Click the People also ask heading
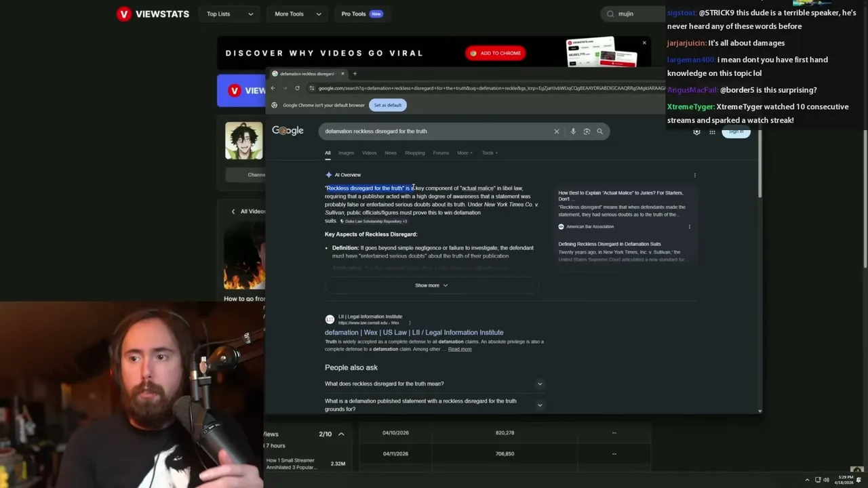The image size is (868, 488). (x=351, y=367)
